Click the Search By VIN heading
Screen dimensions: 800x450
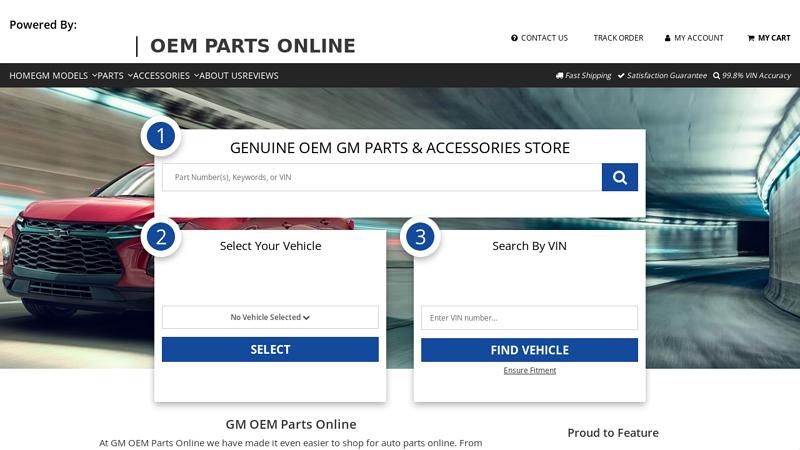click(530, 246)
